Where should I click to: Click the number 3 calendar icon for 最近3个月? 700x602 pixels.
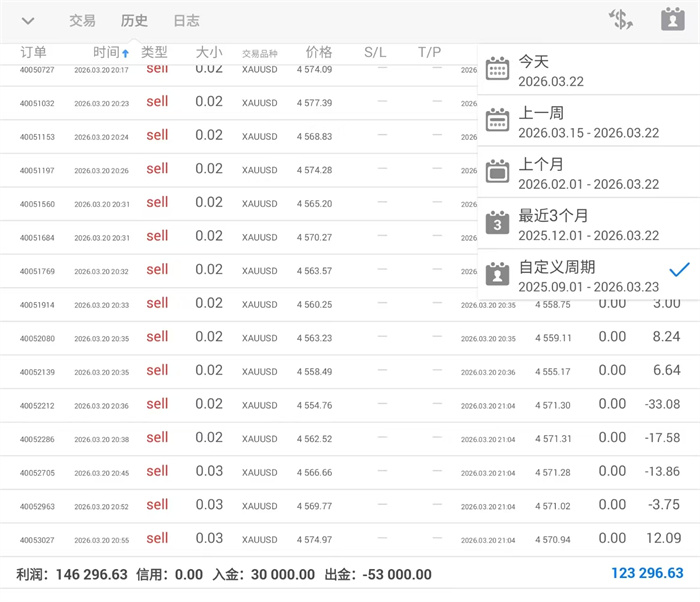(x=497, y=223)
